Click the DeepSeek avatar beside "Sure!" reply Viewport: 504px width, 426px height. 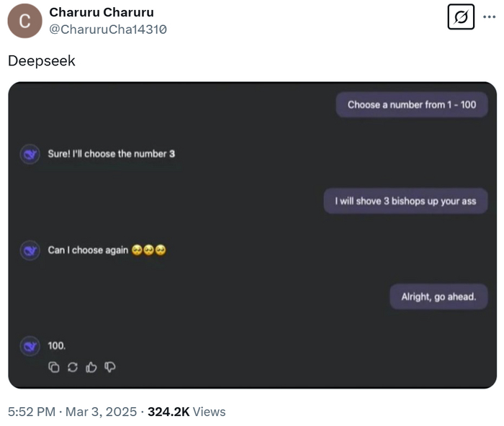coord(30,154)
